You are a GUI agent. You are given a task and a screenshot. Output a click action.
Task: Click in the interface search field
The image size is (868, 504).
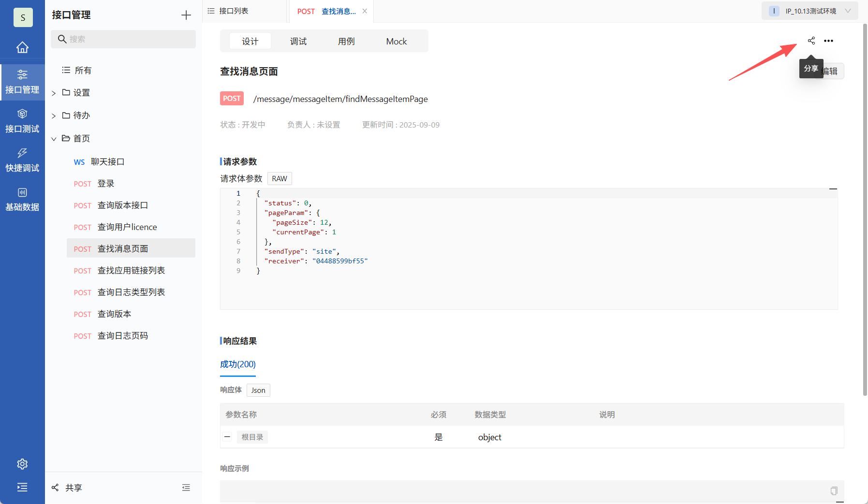tap(123, 39)
